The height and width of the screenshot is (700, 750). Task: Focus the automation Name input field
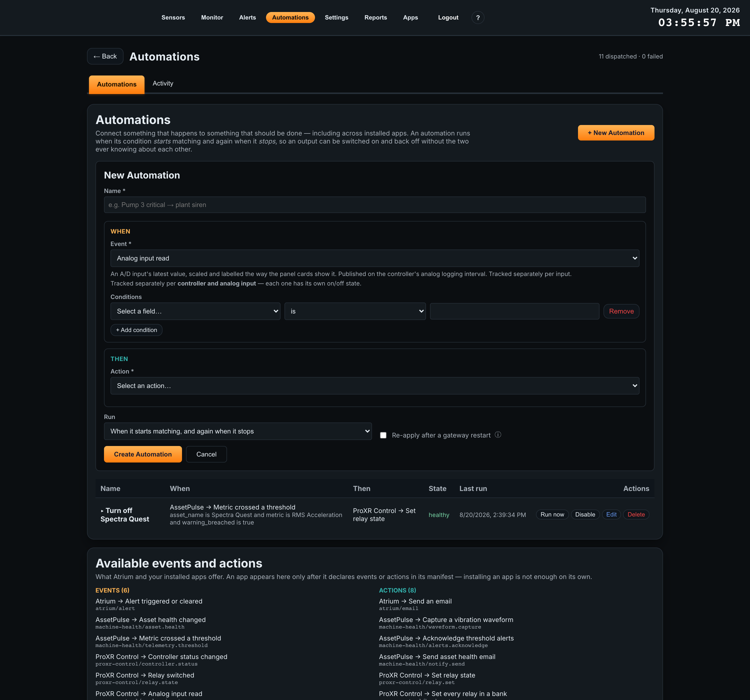click(x=374, y=205)
